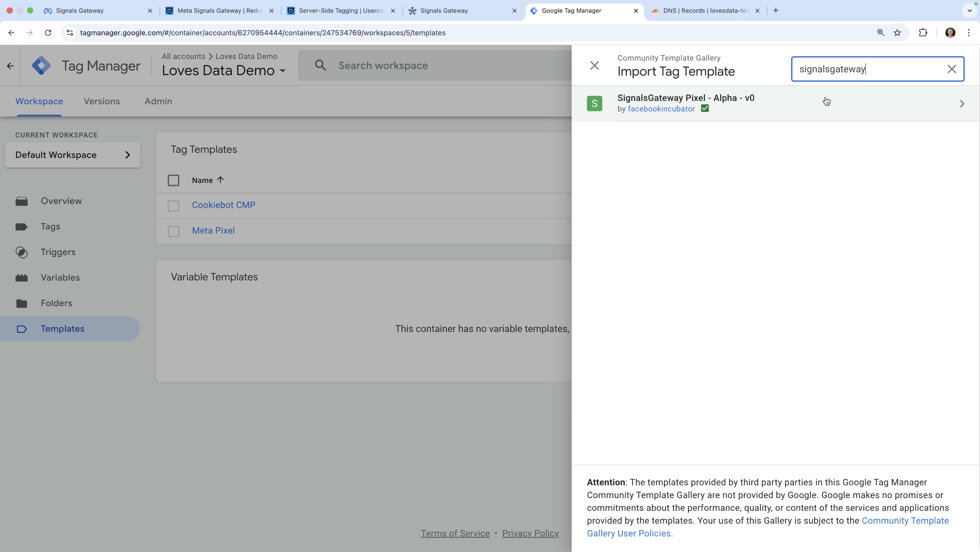This screenshot has height=552, width=980.
Task: Open Community Template Gallery User Policies link
Action: [768, 527]
